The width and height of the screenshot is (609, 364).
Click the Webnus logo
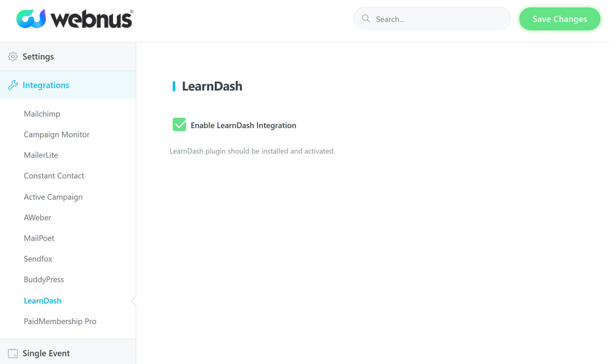pyautogui.click(x=75, y=19)
